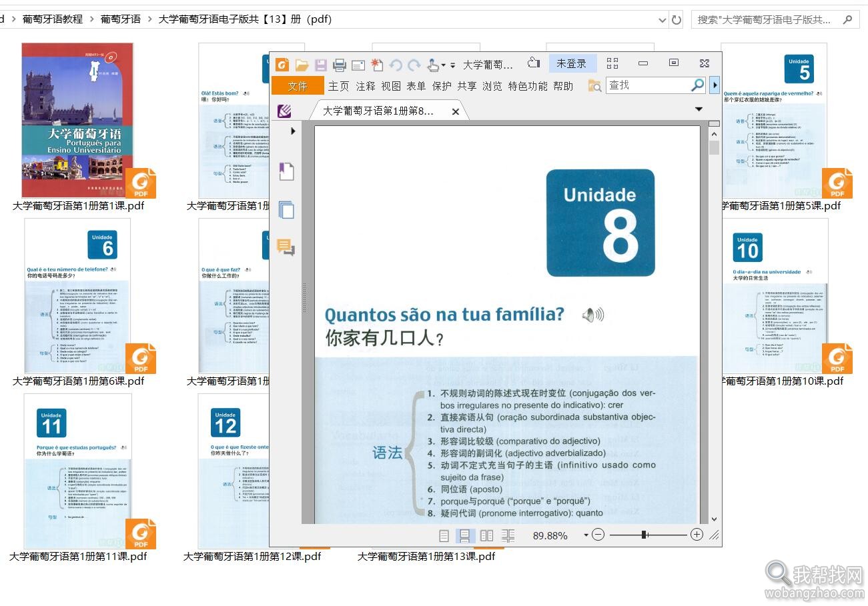Click the 未登录 login button
The image size is (868, 606).
click(x=572, y=63)
